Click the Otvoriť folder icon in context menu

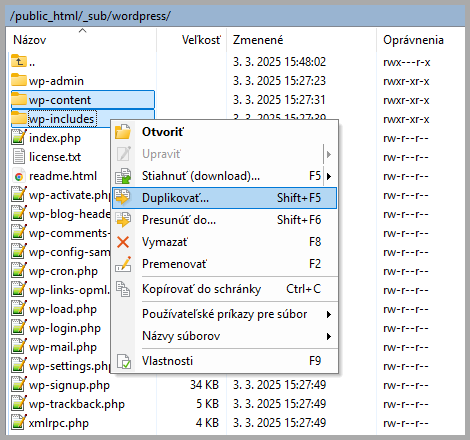click(123, 132)
